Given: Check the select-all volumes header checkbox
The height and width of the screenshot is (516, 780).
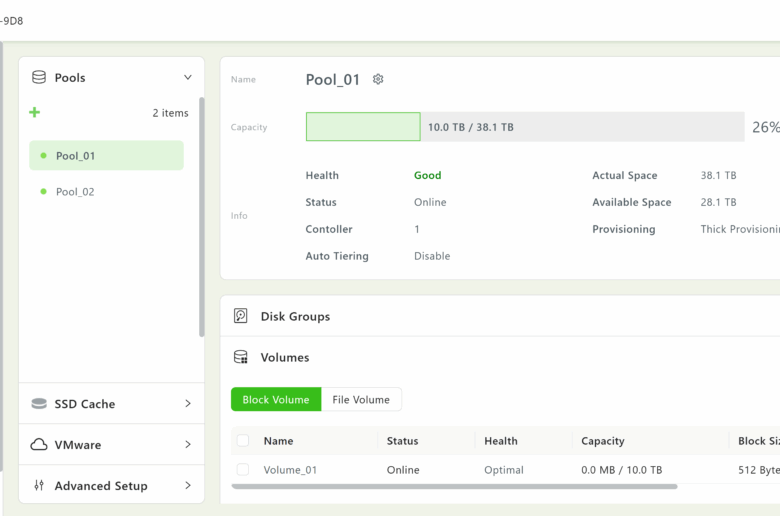Looking at the screenshot, I should 243,441.
